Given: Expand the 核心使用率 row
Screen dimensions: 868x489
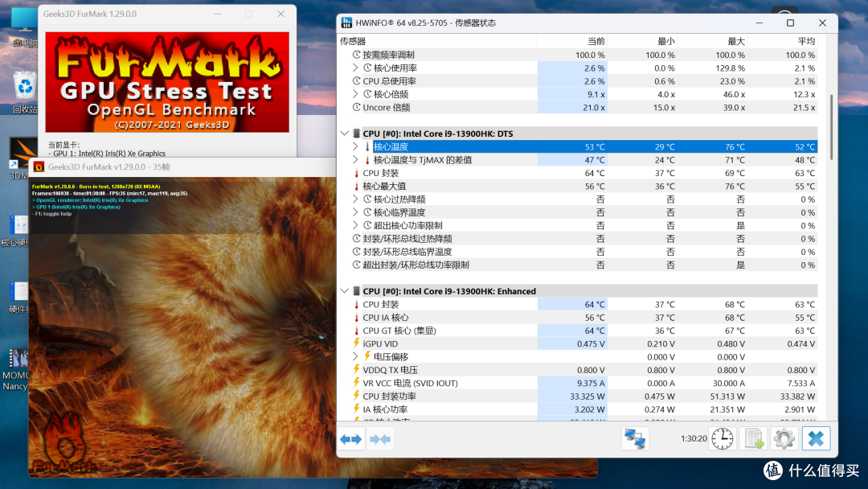Looking at the screenshot, I should [355, 68].
